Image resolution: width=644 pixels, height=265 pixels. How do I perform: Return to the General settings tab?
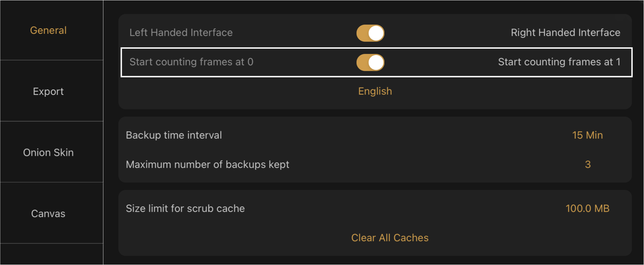48,30
